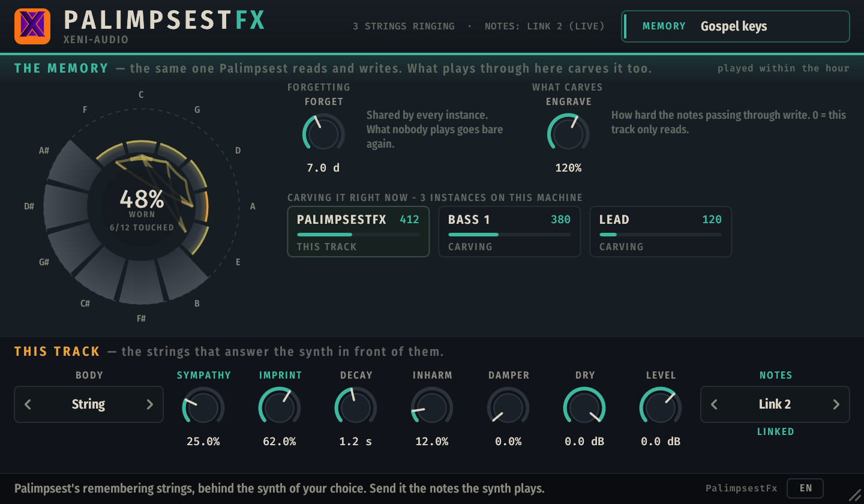Viewport: 864px width, 504px height.
Task: Step to next Notes option after Link 2
Action: [836, 404]
